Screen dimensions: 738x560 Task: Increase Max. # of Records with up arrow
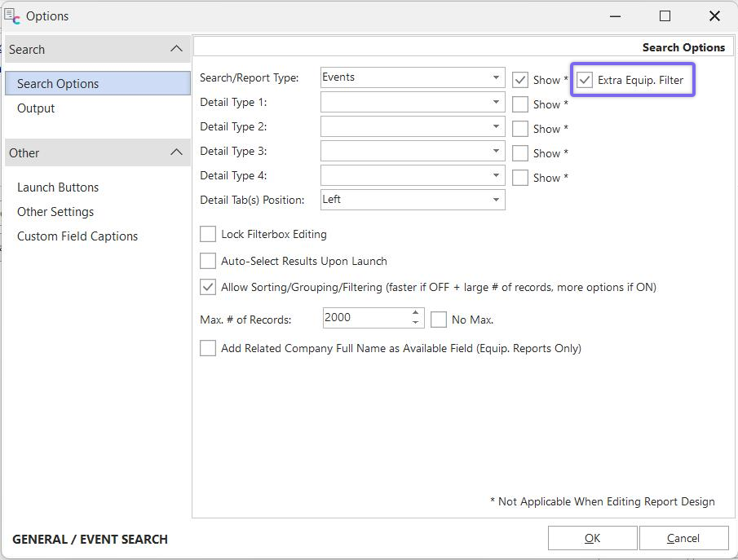click(x=416, y=313)
